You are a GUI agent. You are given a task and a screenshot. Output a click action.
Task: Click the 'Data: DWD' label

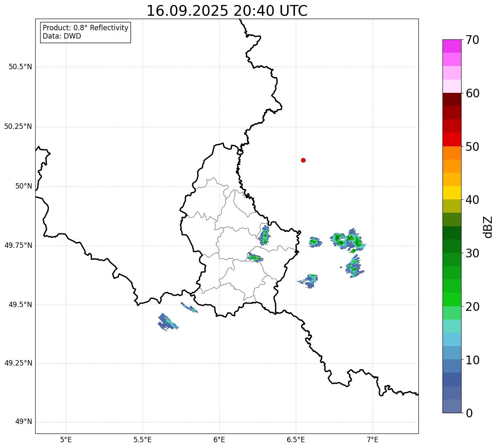[62, 36]
